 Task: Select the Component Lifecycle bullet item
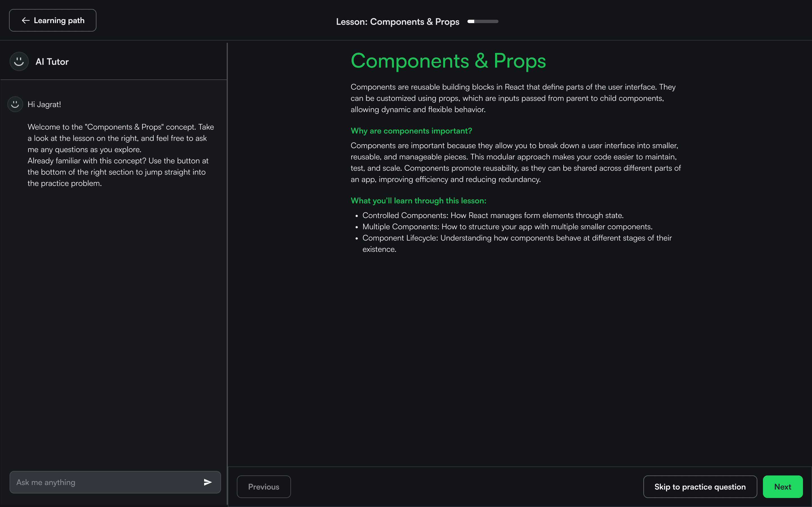point(517,238)
